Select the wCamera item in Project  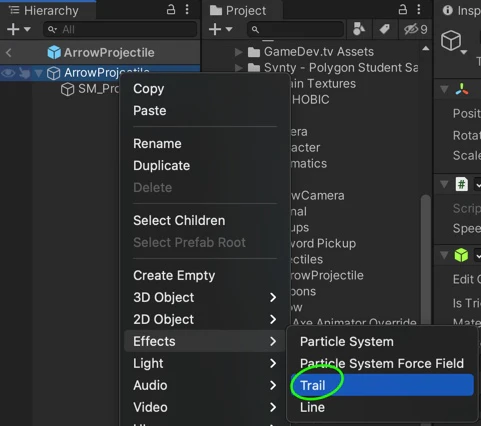tap(318, 196)
